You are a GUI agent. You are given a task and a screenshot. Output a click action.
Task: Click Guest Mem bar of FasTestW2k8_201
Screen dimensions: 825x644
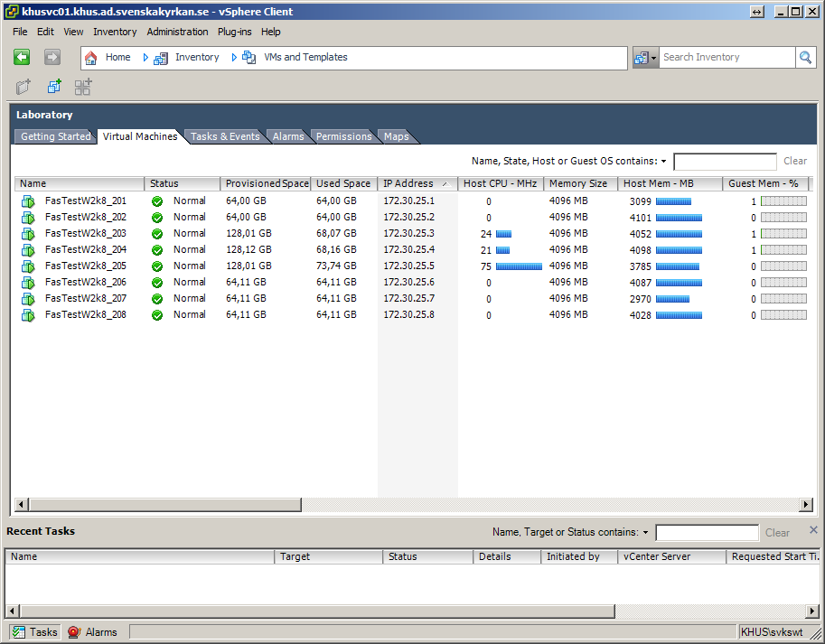point(783,201)
